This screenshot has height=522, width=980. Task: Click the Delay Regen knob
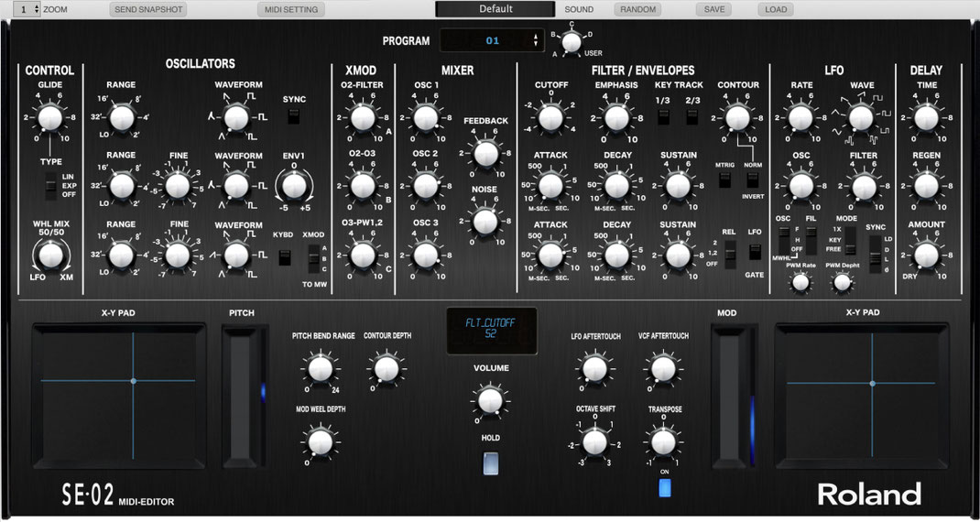click(926, 186)
